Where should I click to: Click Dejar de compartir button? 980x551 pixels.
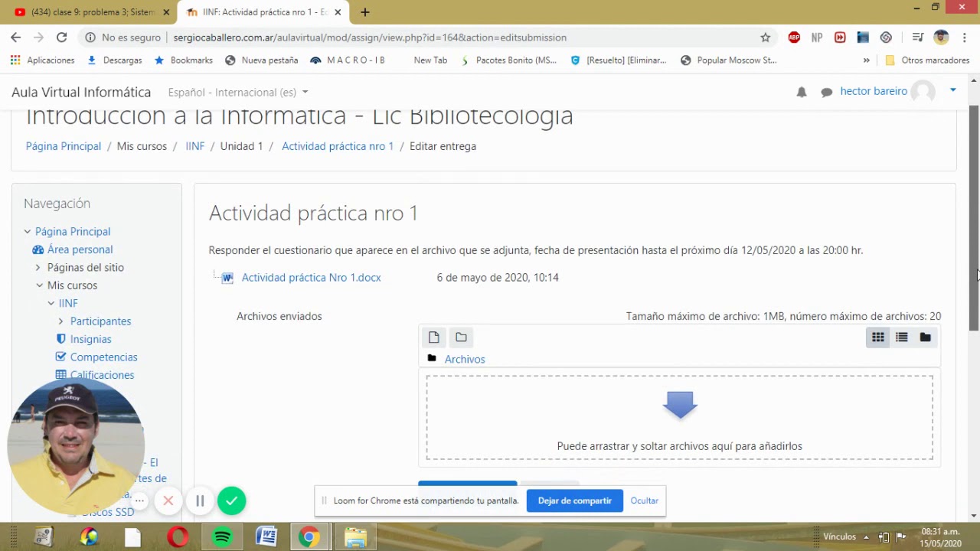pyautogui.click(x=575, y=500)
